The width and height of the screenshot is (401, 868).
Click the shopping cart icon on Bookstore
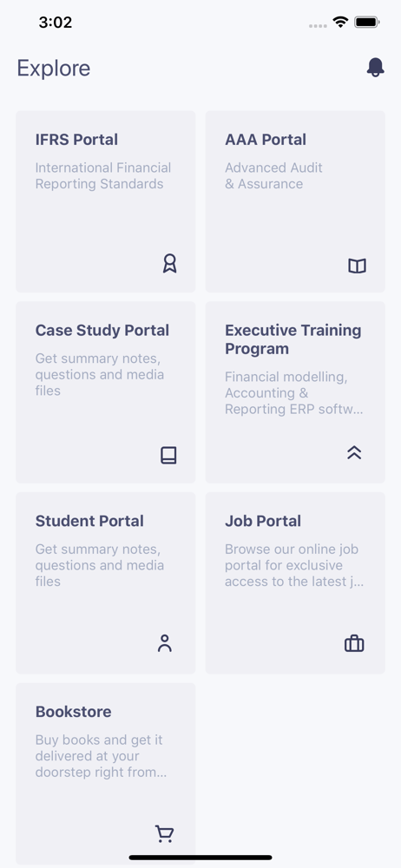point(165,833)
